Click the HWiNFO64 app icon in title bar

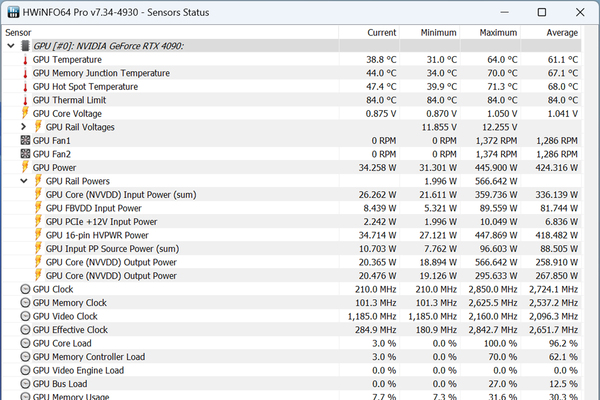tap(12, 12)
